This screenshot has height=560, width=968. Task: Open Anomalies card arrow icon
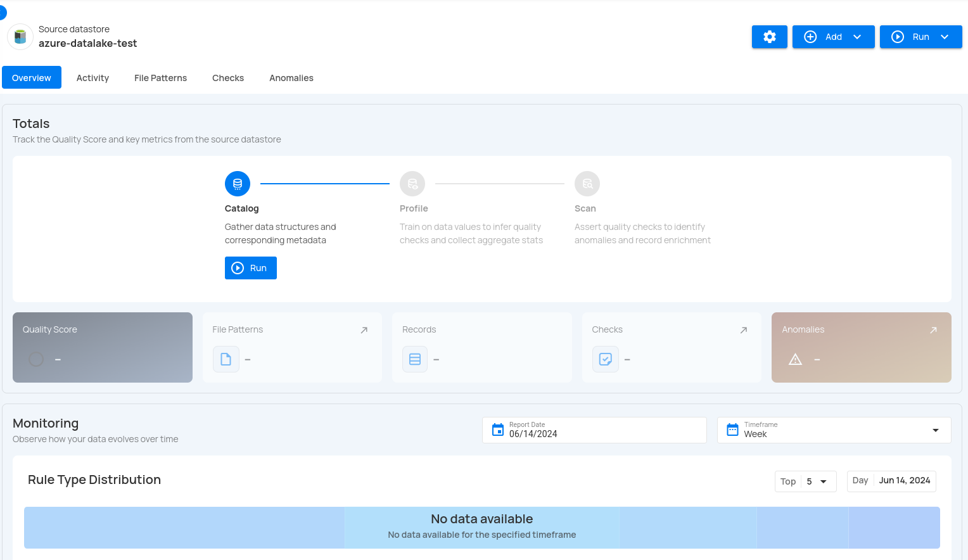pos(933,330)
